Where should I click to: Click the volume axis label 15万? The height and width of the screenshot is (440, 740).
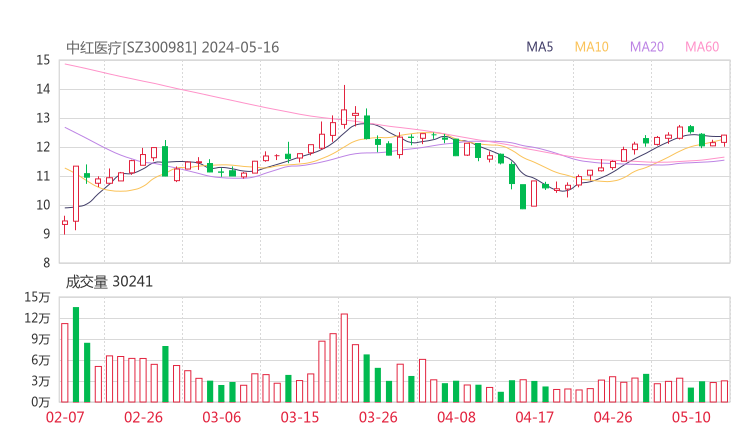37,297
